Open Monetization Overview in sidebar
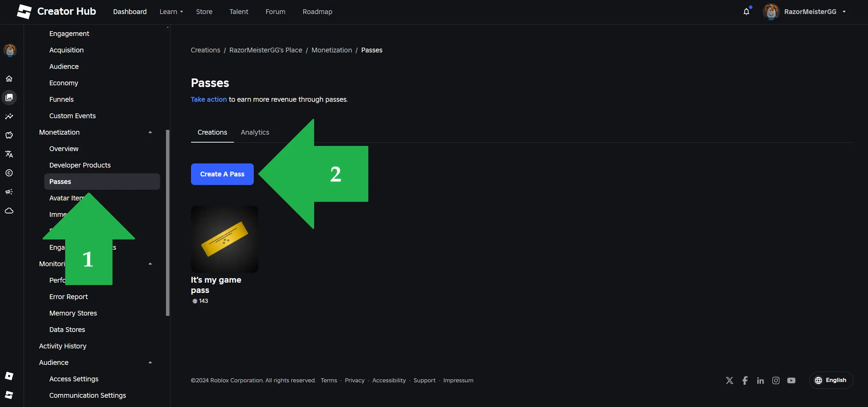This screenshot has width=868, height=407. coord(64,149)
